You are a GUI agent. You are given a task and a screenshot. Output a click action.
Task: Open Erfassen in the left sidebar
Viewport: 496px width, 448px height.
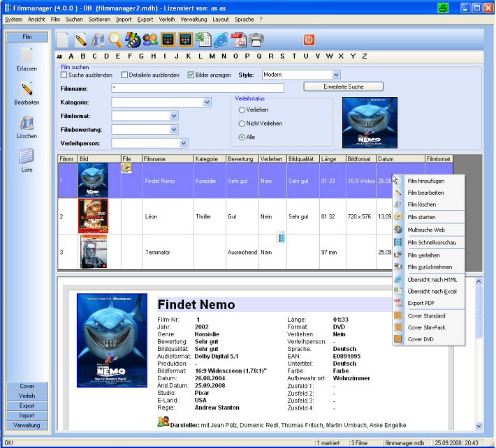click(27, 59)
